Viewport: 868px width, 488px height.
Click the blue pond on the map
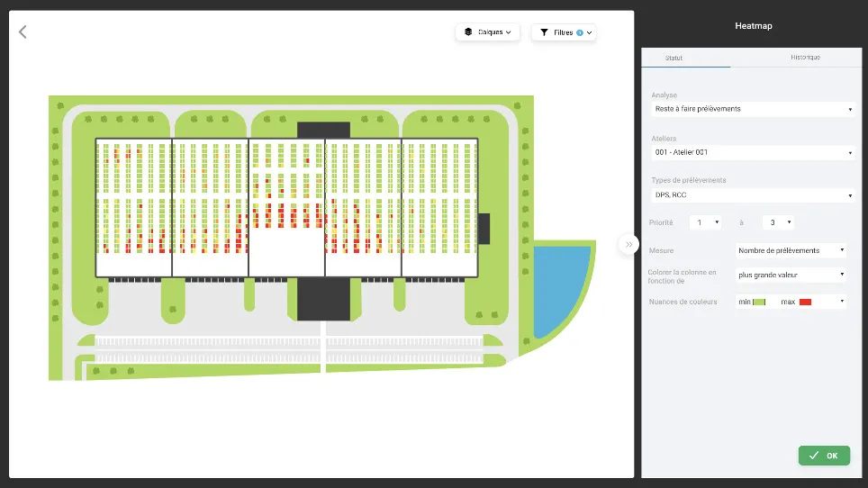pyautogui.click(x=560, y=285)
